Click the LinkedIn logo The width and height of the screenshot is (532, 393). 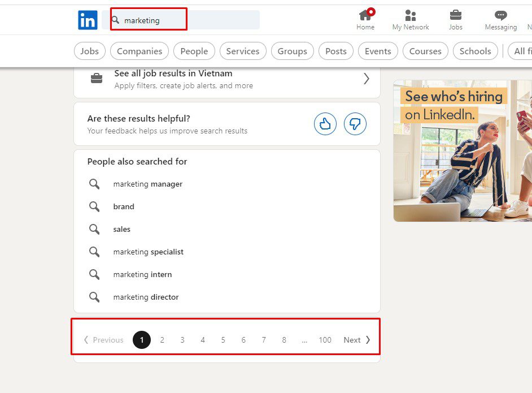click(88, 20)
